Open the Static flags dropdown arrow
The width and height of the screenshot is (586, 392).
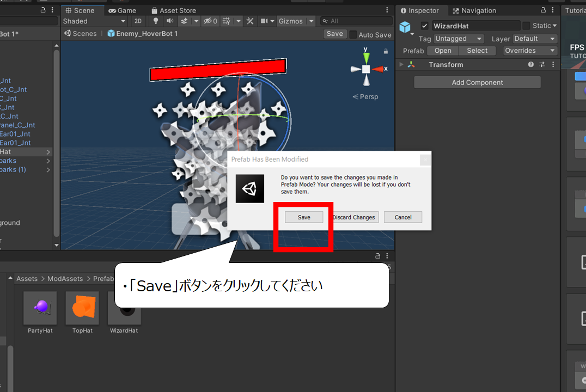click(554, 26)
